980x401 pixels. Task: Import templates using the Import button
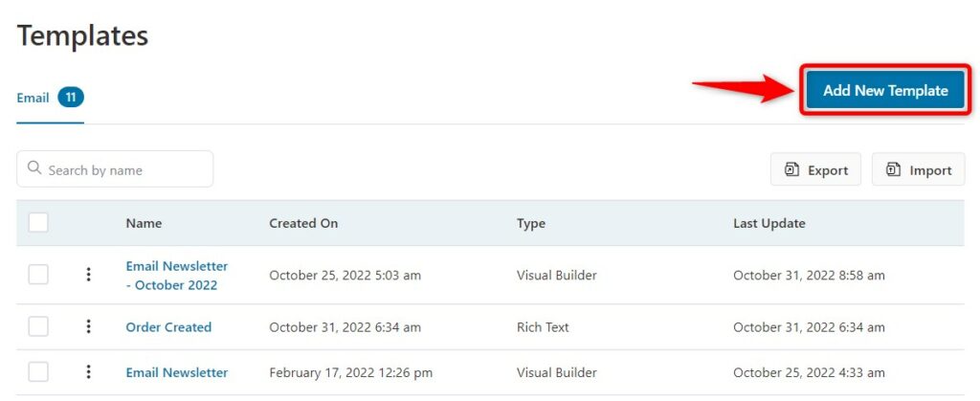[918, 170]
